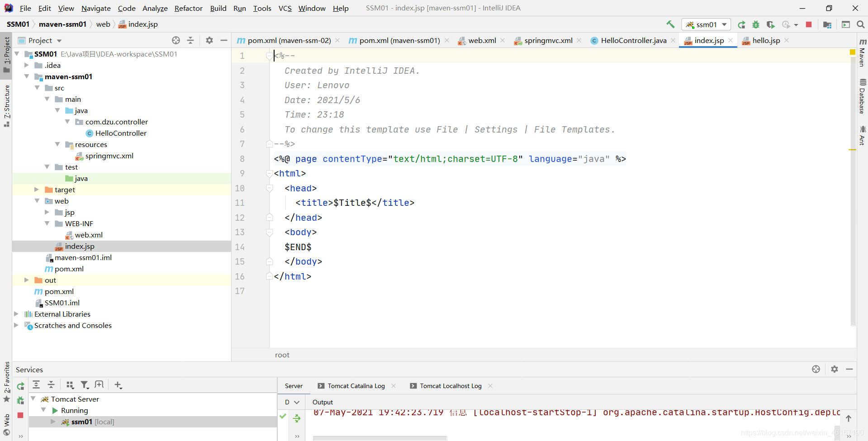
Task: Open the Database tool window
Action: (862, 96)
